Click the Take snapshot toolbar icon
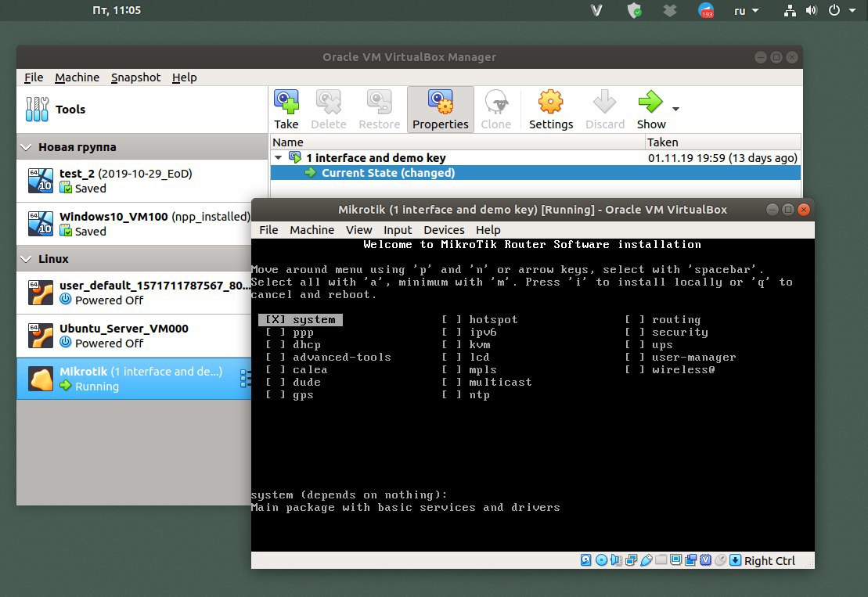868x597 pixels. coord(286,102)
